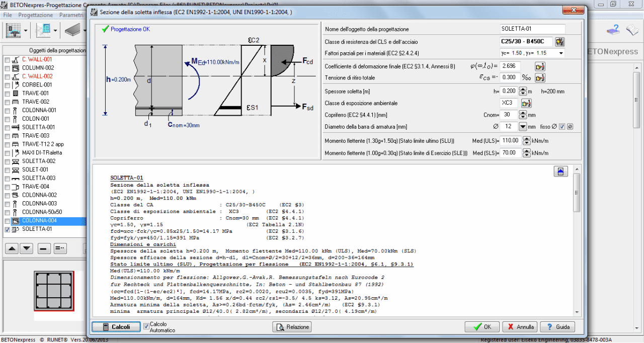Click the SOLETTA-001 slab icon
Screen dimensions: 644x343
[16, 128]
